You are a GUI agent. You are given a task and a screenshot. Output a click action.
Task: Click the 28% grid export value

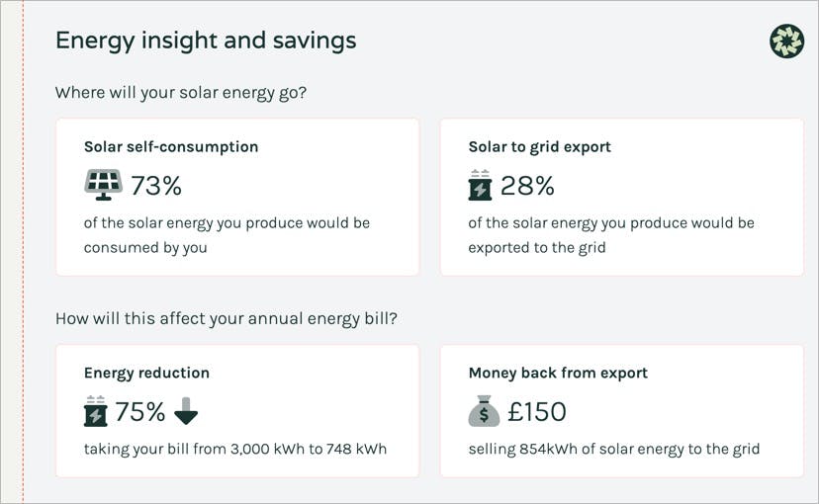pyautogui.click(x=527, y=186)
